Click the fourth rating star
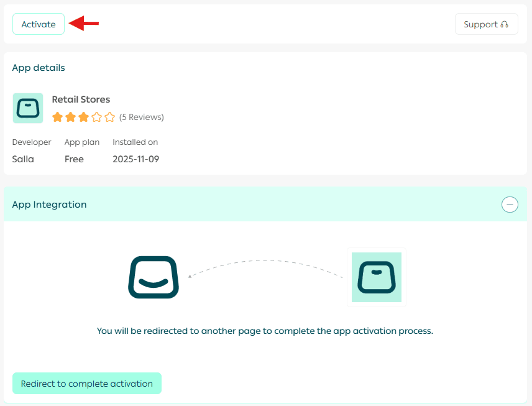532x406 pixels. click(x=96, y=117)
